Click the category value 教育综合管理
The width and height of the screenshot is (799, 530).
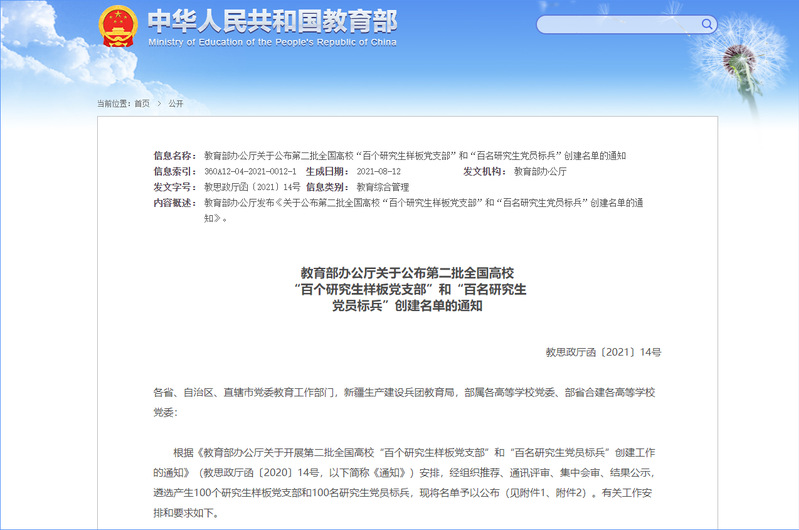pyautogui.click(x=383, y=187)
